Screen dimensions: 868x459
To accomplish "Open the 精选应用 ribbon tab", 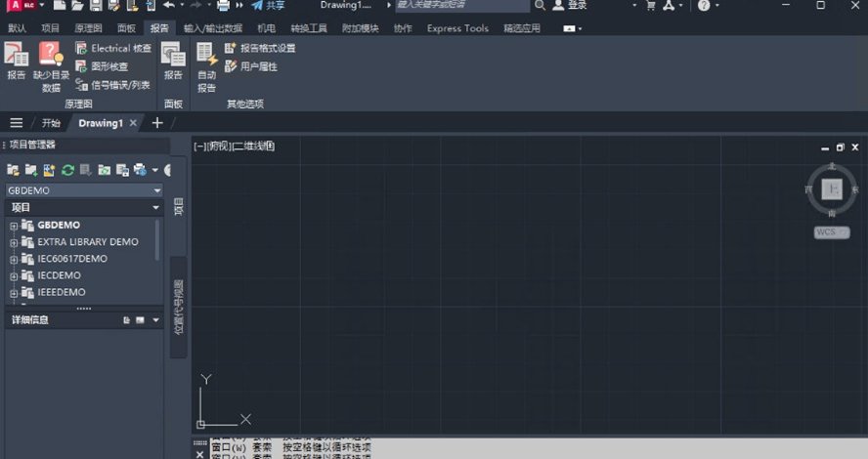I will [521, 28].
